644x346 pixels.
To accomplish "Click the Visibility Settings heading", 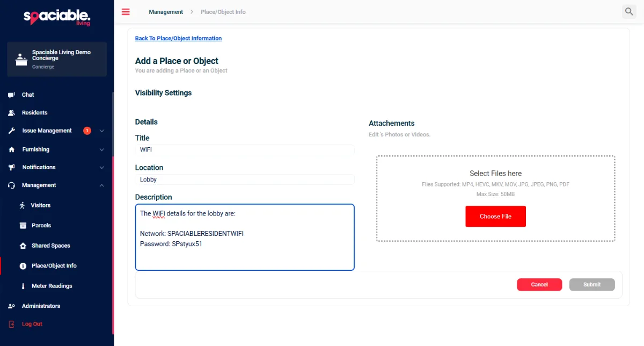I will (x=163, y=93).
